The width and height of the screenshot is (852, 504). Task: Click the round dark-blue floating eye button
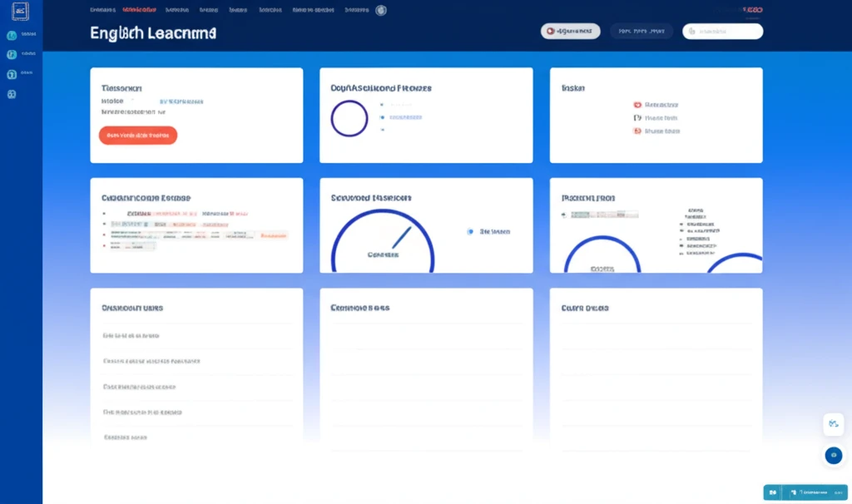(834, 455)
